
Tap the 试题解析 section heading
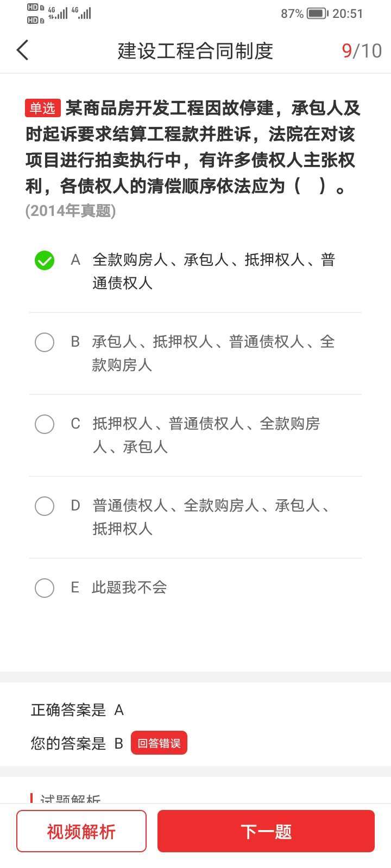pos(71,799)
